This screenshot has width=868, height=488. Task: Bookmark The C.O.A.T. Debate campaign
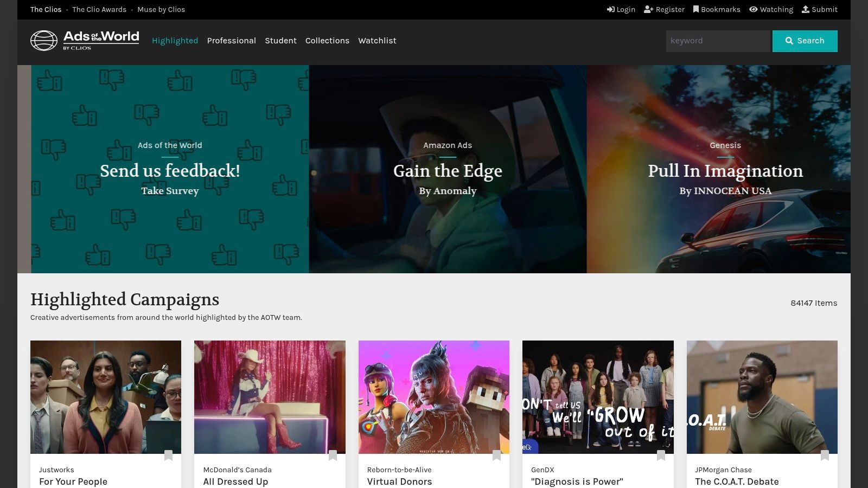[x=825, y=455]
